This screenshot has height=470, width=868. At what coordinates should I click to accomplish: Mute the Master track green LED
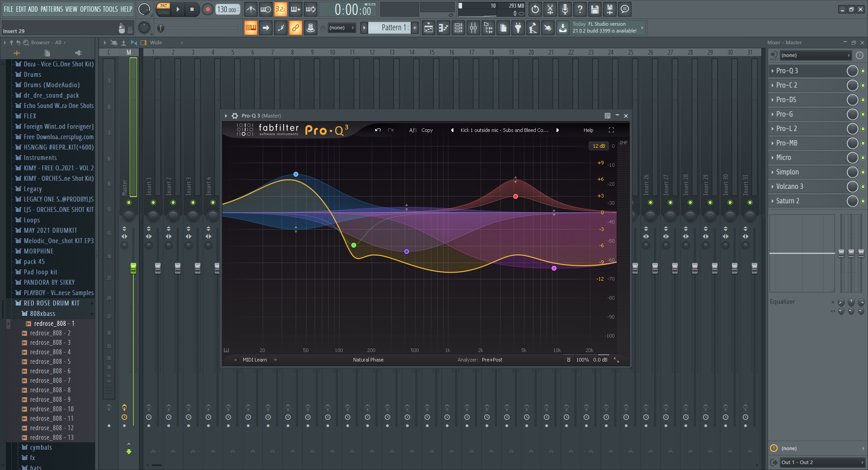[129, 202]
